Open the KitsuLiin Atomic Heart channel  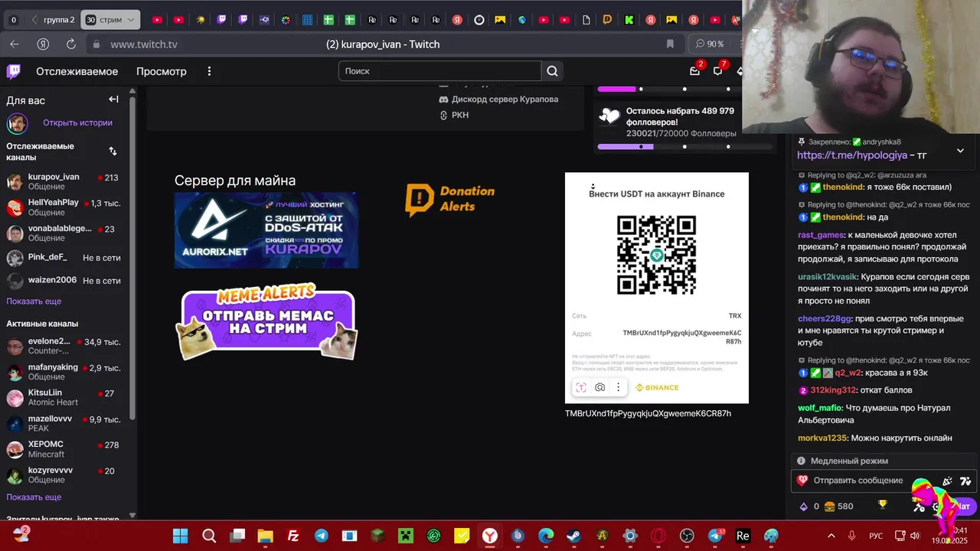coord(64,398)
